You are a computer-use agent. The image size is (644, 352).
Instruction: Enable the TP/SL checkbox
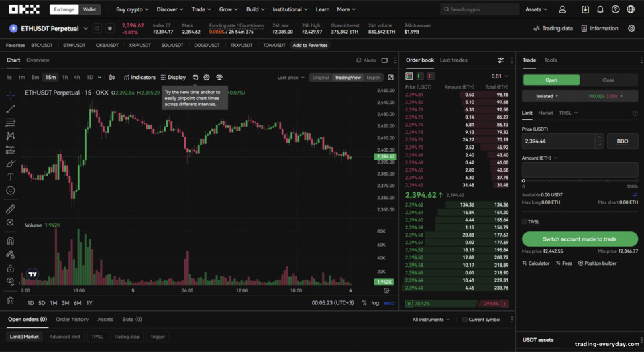pyautogui.click(x=524, y=222)
